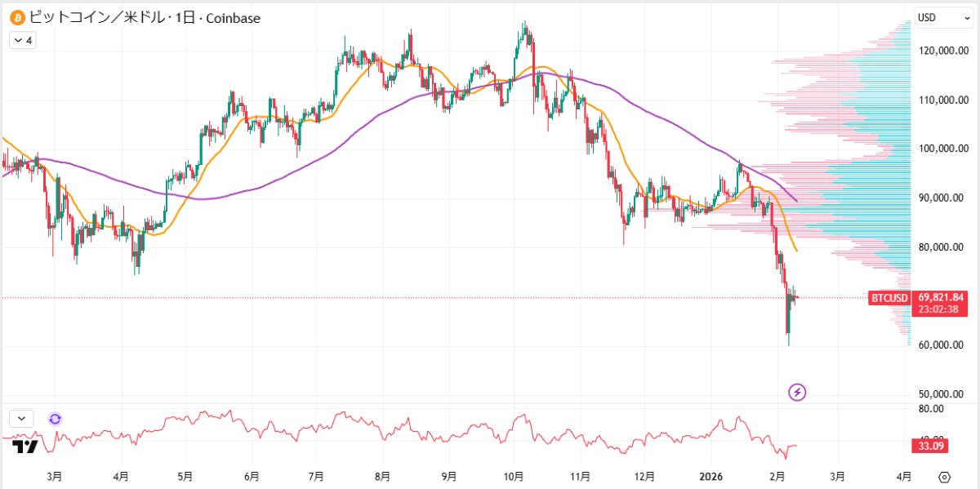Click the 2月 time axis label

click(777, 476)
